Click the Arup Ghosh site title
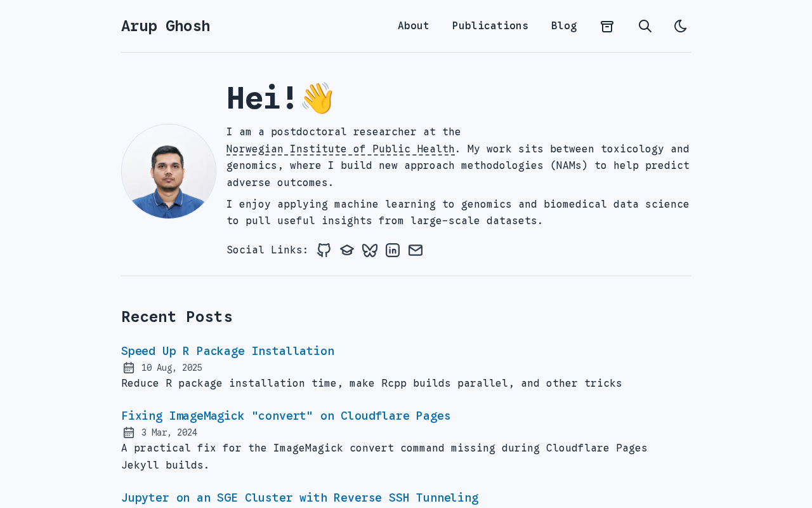The image size is (812, 508). tap(166, 26)
